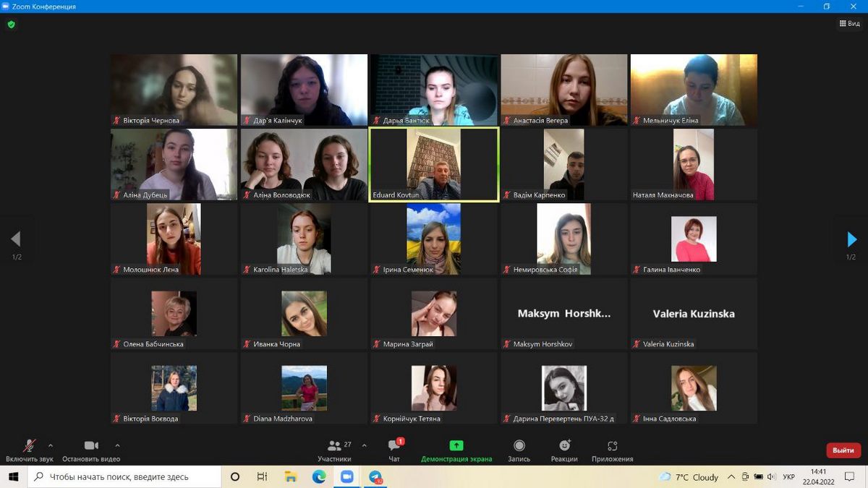The width and height of the screenshot is (868, 488).
Task: Toggle meeting recording with Запись
Action: (x=519, y=450)
